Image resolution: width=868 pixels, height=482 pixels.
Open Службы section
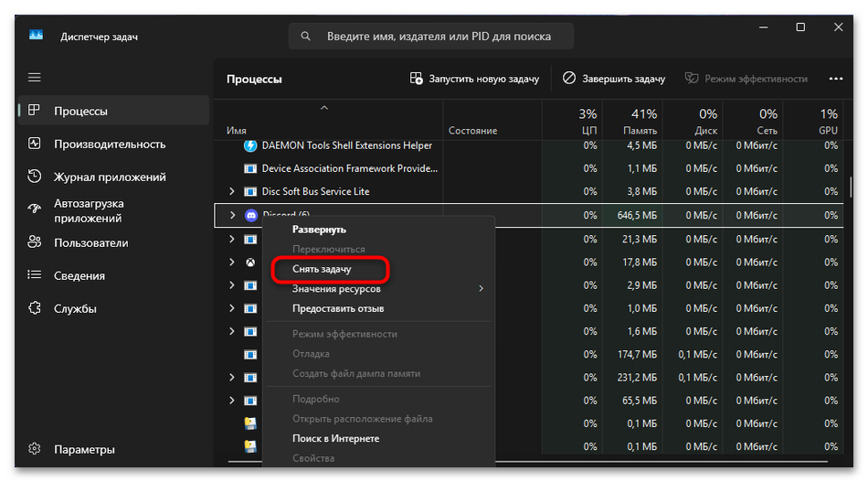113,308
